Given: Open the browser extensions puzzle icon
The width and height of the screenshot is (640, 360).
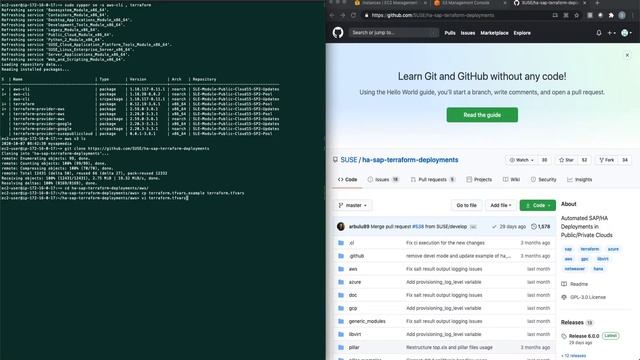Looking at the screenshot, I should point(611,16).
